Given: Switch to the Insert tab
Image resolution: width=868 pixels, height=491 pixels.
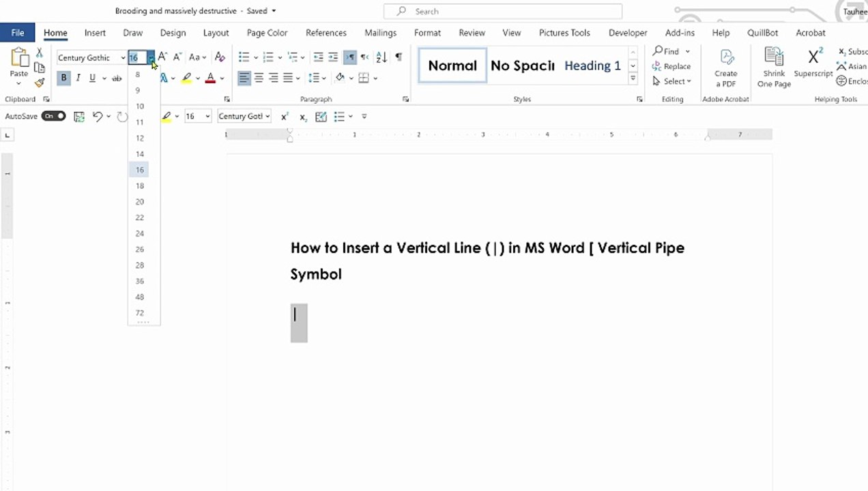Looking at the screenshot, I should pos(95,33).
